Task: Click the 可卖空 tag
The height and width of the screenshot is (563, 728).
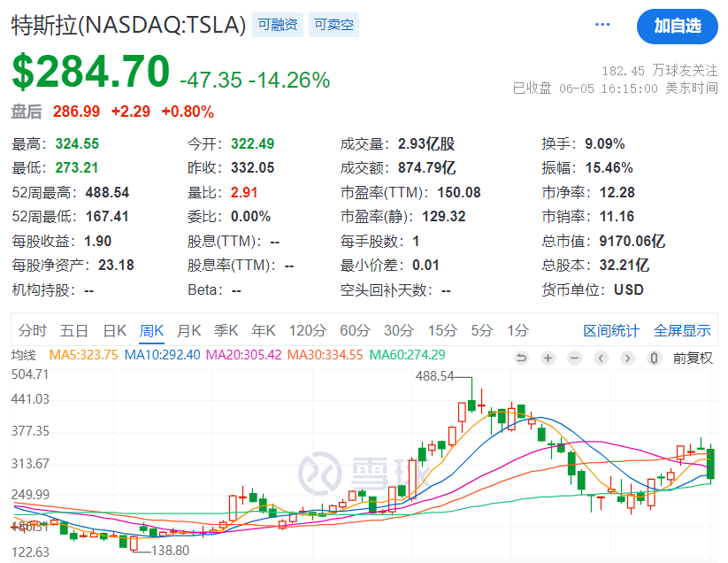Action: 333,25
